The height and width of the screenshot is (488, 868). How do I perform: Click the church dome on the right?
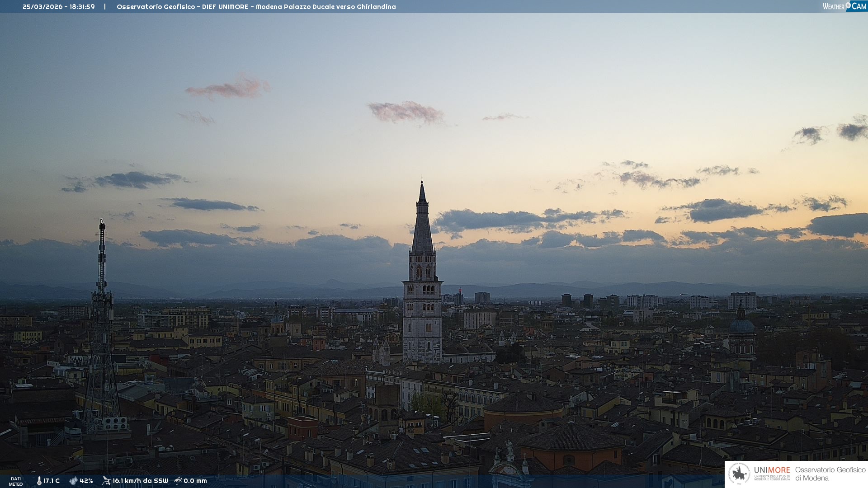point(741,325)
